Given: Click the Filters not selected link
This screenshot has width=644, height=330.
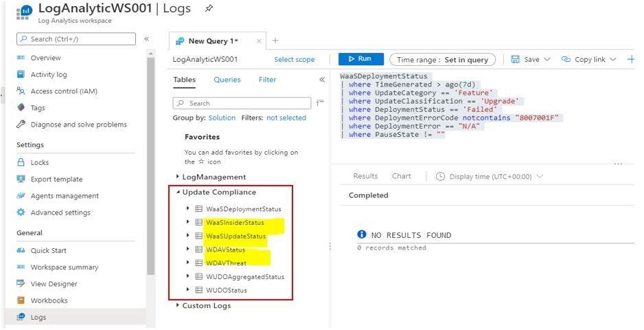Looking at the screenshot, I should point(286,118).
